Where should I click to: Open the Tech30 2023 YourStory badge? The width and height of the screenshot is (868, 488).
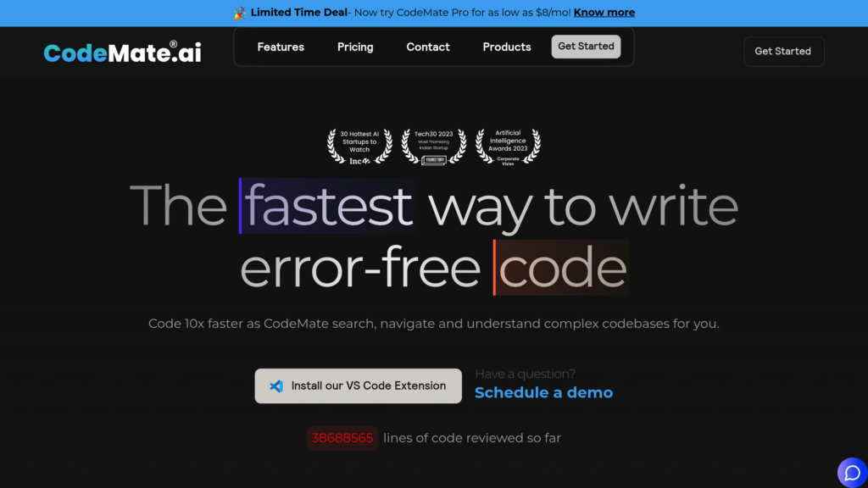[x=433, y=147]
